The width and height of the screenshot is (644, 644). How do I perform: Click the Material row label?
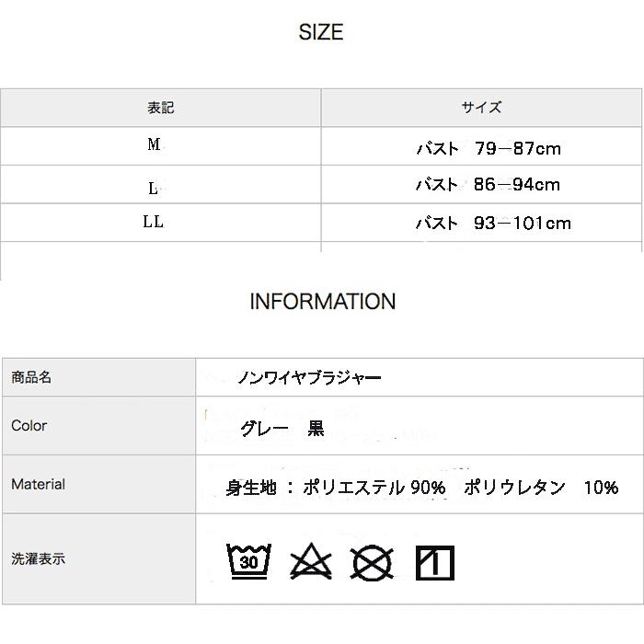coord(38,484)
